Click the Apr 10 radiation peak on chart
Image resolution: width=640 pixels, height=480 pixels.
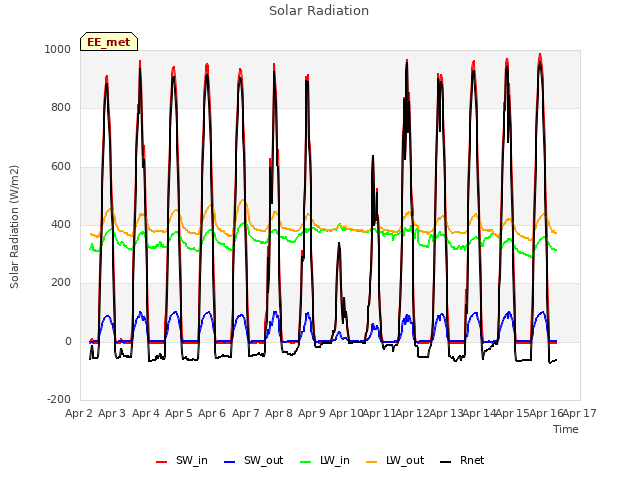click(x=339, y=244)
